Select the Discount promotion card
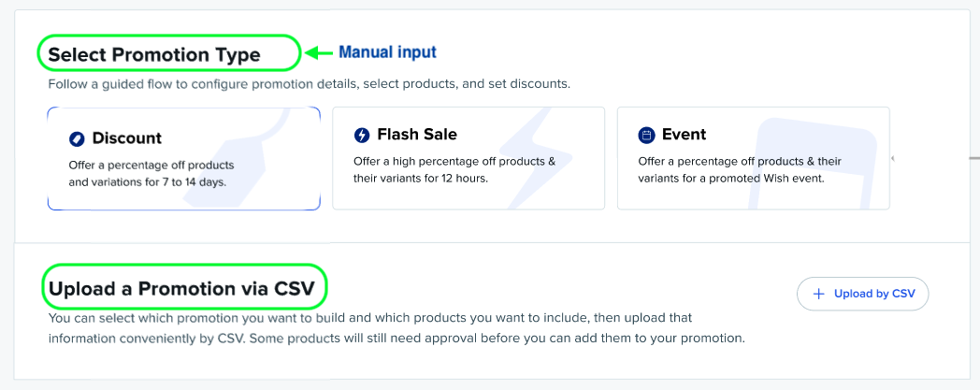 (183, 158)
